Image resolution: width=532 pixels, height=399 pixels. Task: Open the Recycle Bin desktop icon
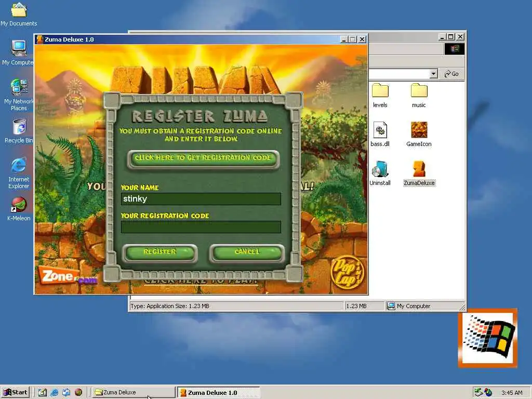(x=19, y=131)
